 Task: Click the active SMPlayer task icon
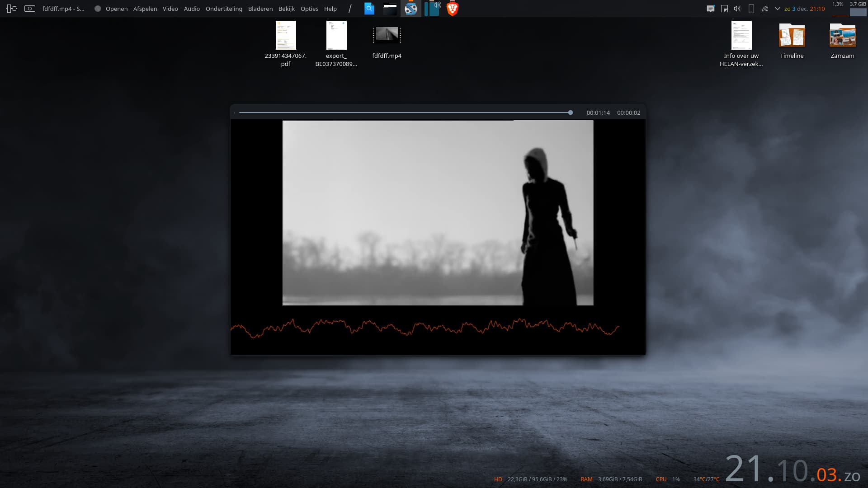pos(411,9)
